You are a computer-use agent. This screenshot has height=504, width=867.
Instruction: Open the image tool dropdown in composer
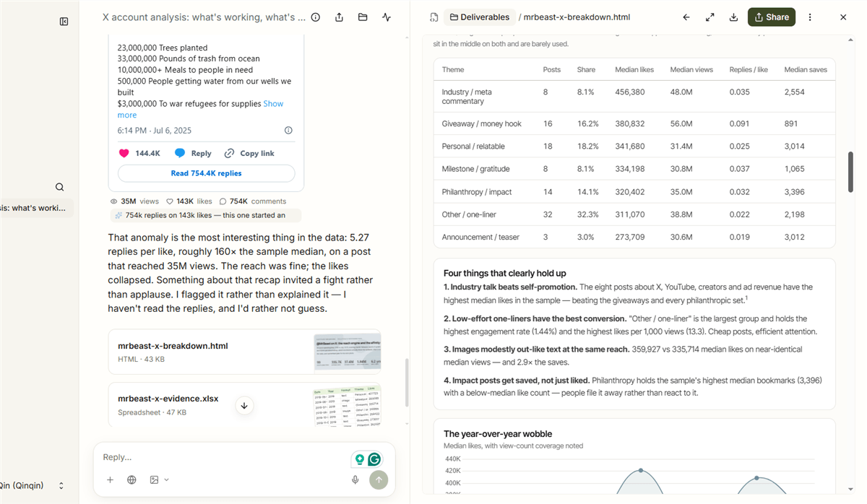(159, 479)
